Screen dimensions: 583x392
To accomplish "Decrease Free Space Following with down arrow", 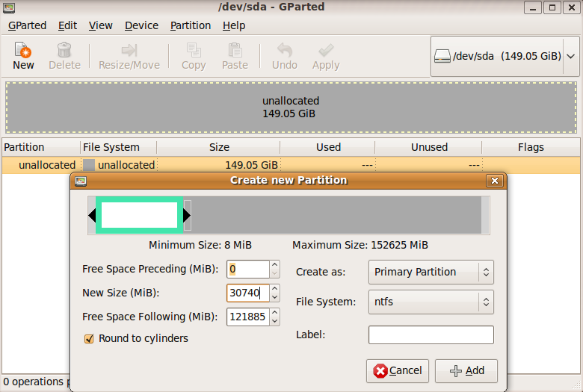I will tap(274, 321).
